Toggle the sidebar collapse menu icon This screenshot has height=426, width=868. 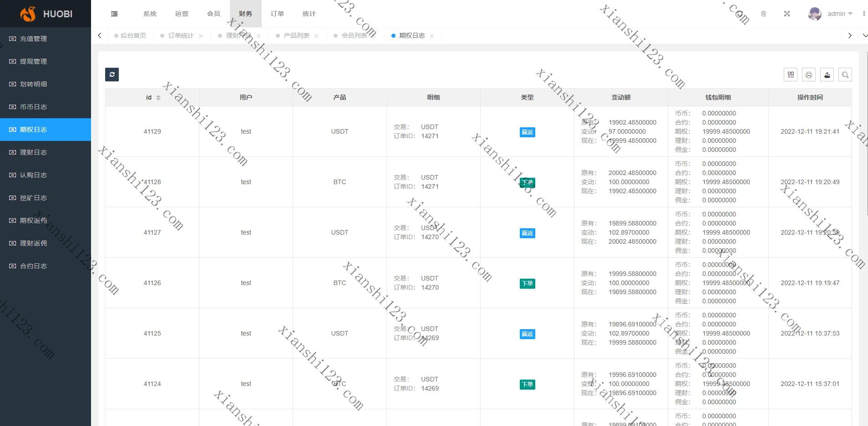click(114, 14)
